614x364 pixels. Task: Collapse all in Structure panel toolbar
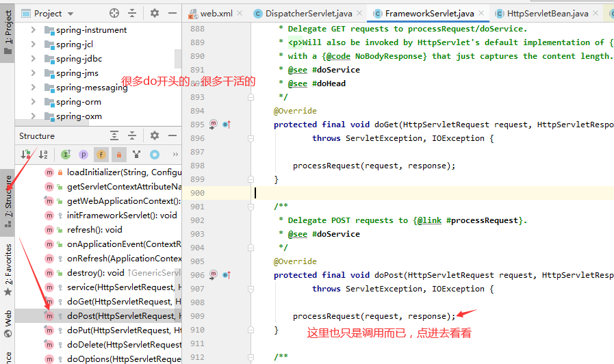click(132, 135)
